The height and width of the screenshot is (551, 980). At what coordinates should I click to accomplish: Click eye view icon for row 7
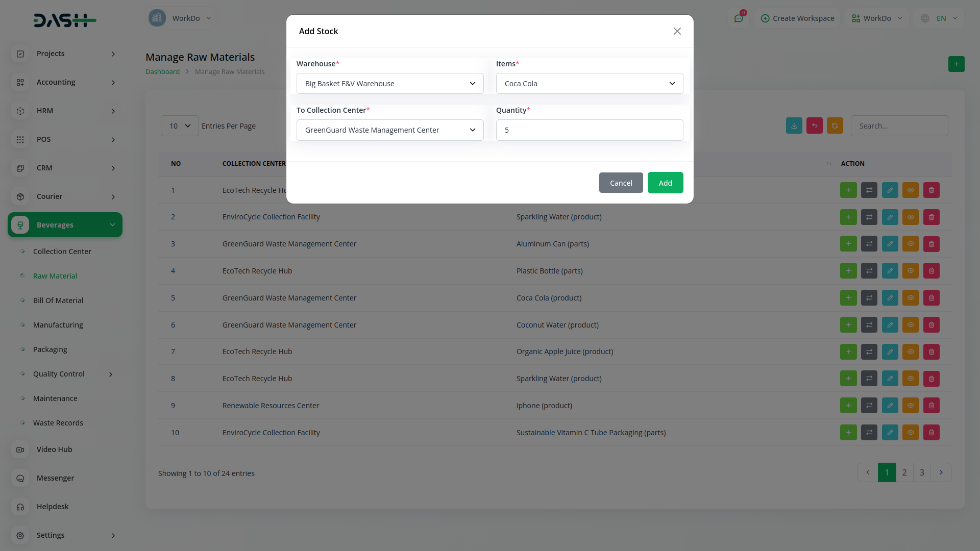910,352
